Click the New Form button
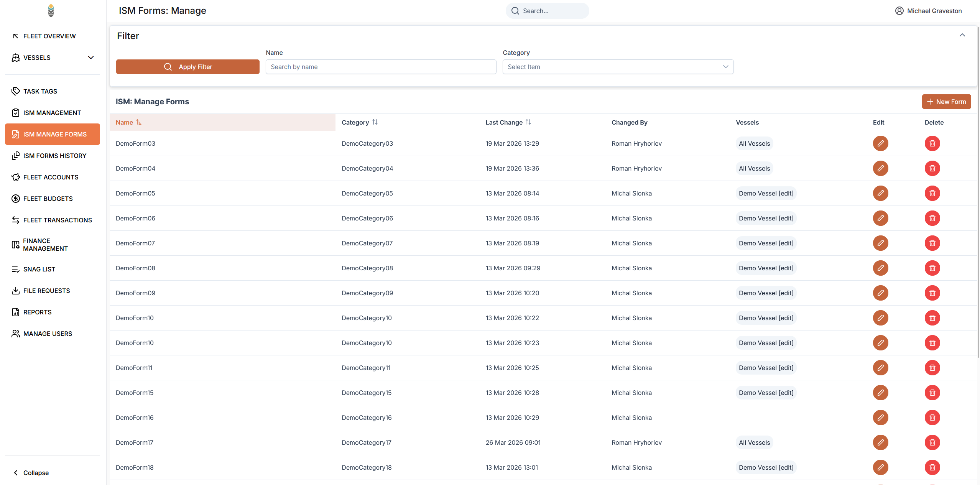The image size is (980, 485). coord(946,102)
